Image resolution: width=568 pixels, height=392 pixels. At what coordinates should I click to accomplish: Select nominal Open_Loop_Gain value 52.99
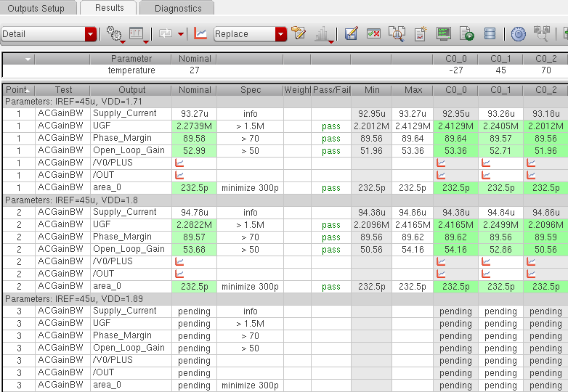194,151
